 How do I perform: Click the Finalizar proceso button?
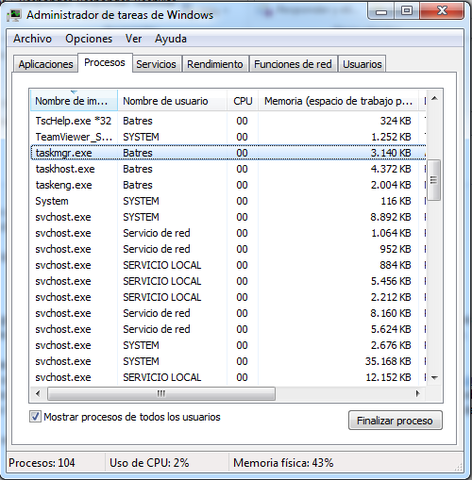tap(395, 420)
